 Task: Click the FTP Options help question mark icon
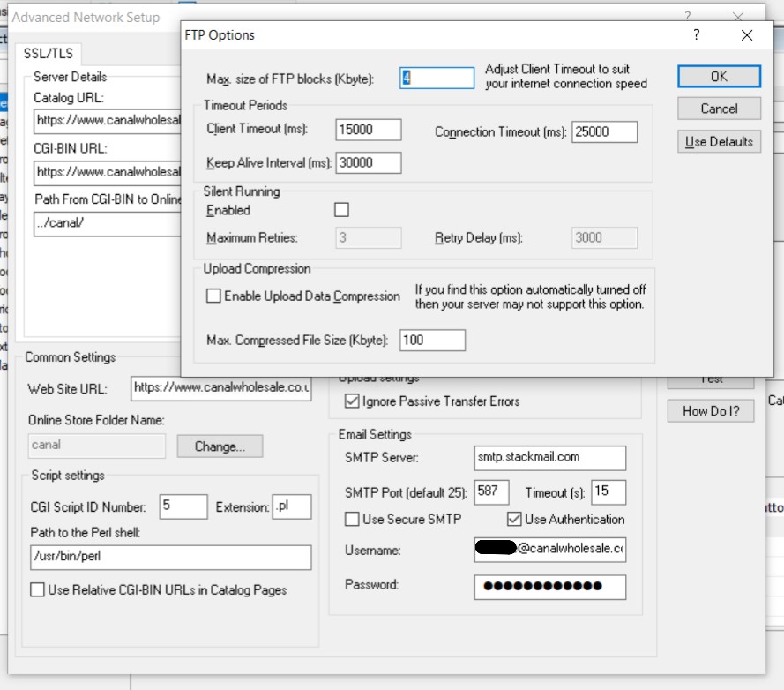[x=696, y=35]
